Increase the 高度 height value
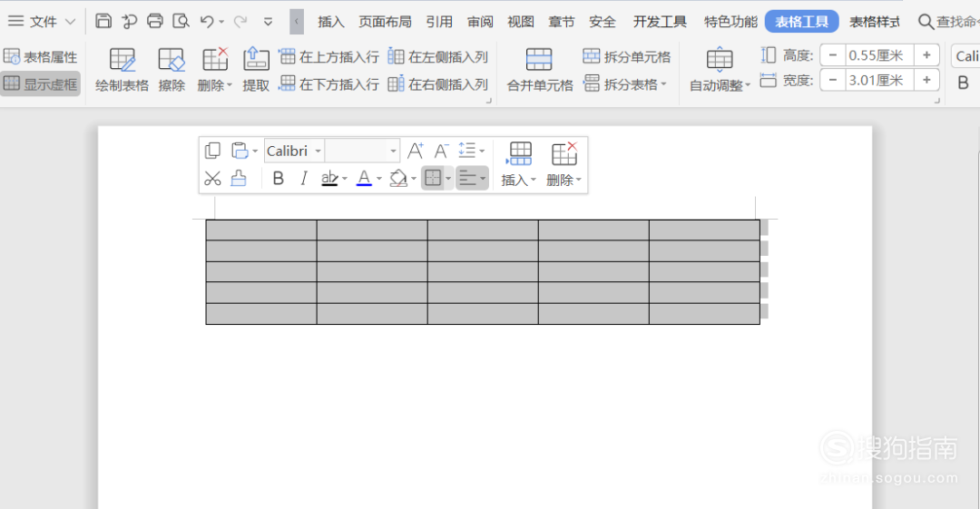This screenshot has width=980, height=509. (926, 55)
